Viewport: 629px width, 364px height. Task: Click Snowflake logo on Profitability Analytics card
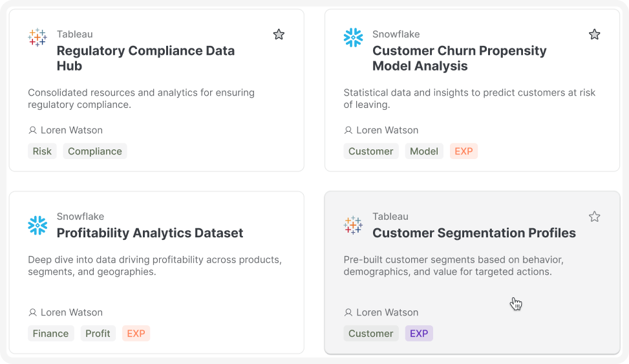click(37, 225)
